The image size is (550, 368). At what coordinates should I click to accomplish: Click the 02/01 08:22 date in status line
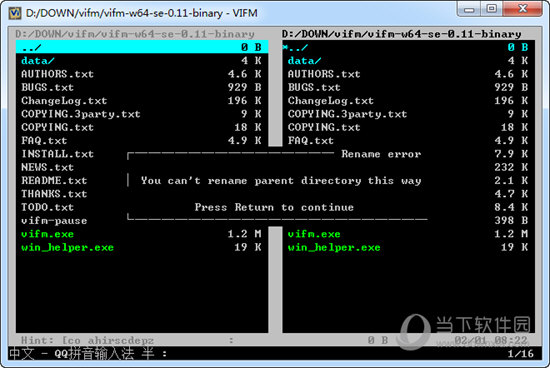(491, 340)
